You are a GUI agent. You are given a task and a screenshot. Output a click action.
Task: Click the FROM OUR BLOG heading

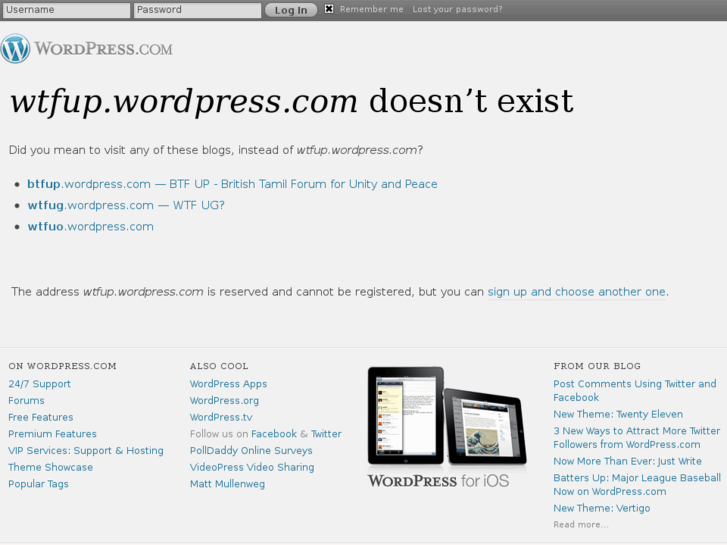pyautogui.click(x=597, y=366)
